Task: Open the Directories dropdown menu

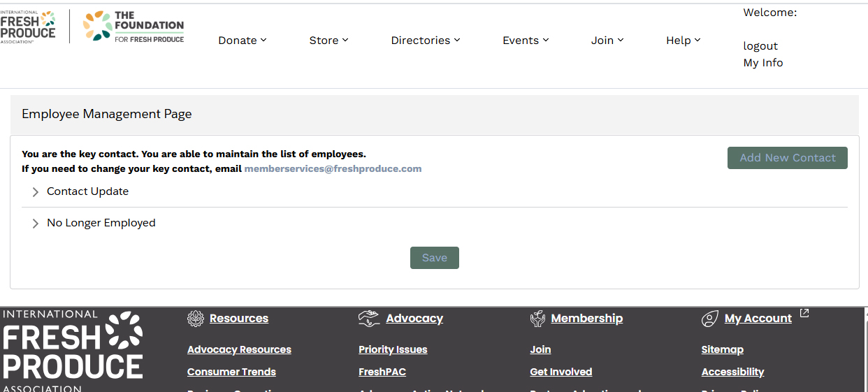Action: 425,41
